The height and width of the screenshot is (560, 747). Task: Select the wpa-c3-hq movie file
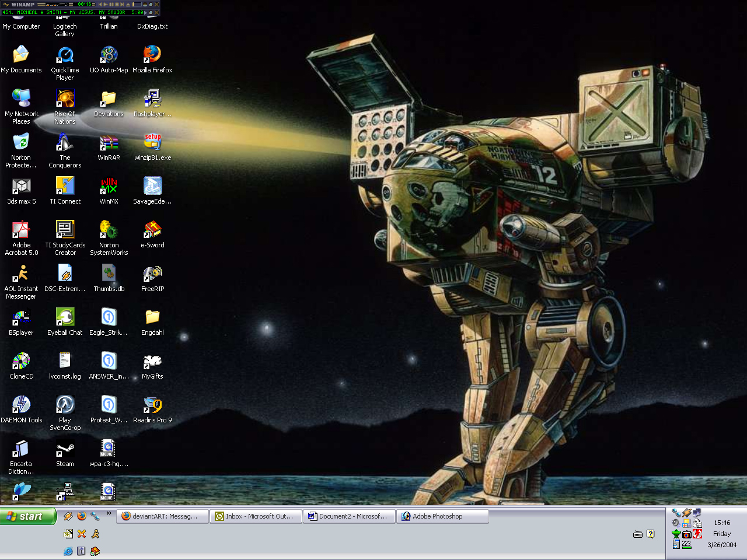point(109,453)
